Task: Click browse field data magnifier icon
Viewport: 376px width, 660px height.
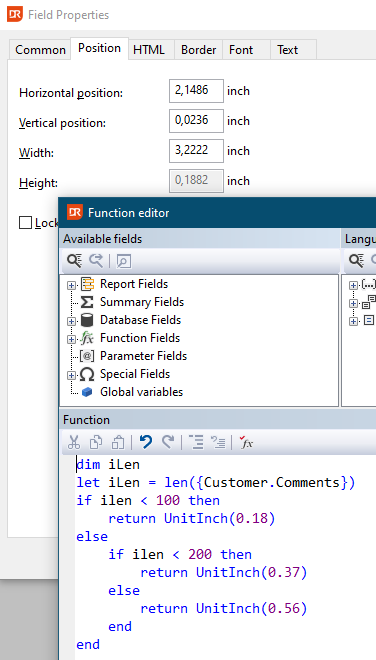Action: point(124,261)
